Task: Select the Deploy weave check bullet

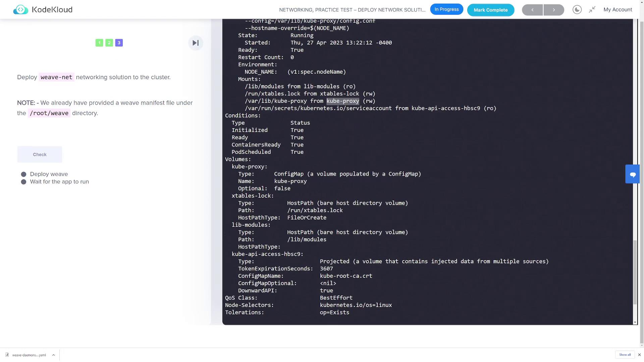Action: (x=23, y=174)
